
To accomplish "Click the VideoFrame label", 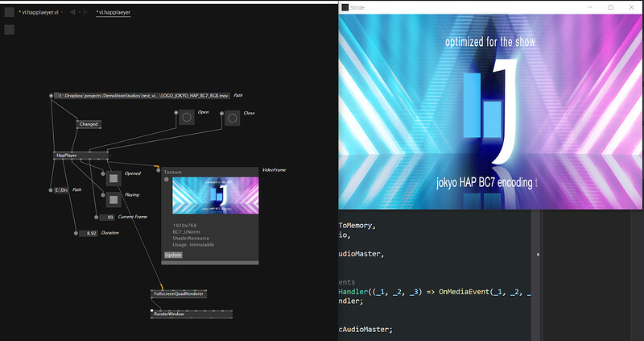I will 274,170.
